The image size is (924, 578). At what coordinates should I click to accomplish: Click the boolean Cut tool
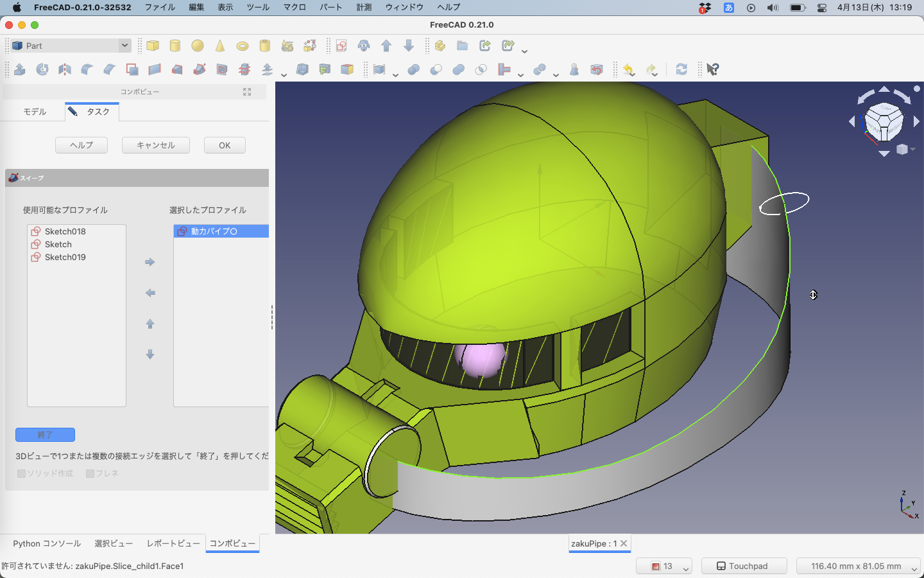point(436,69)
